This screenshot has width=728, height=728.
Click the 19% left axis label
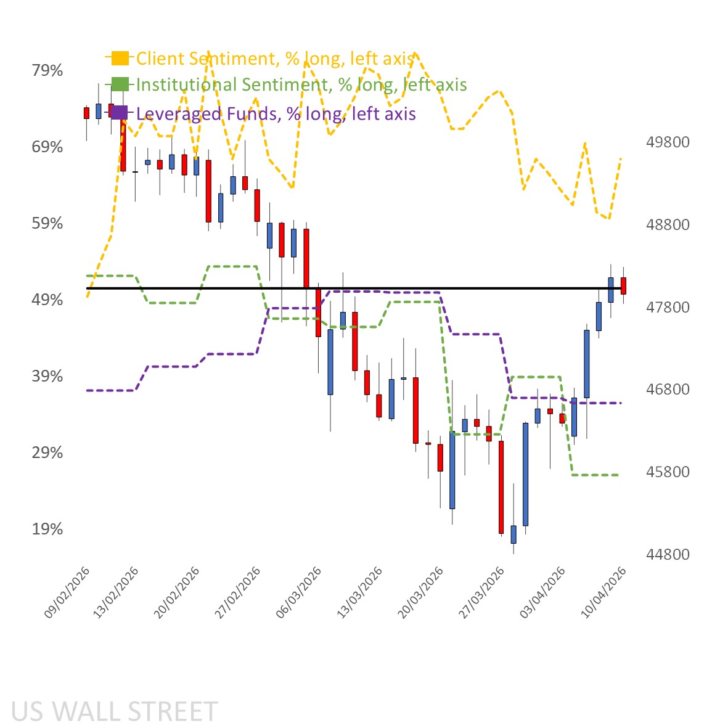(47, 529)
